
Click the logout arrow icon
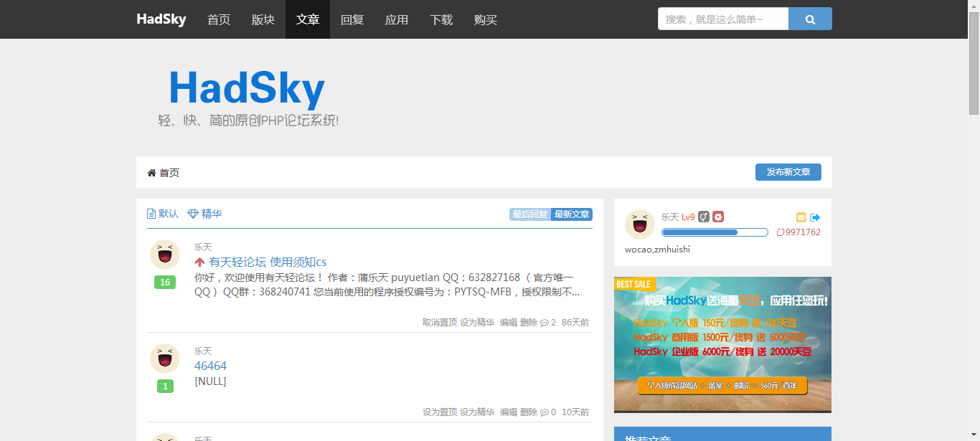(815, 217)
